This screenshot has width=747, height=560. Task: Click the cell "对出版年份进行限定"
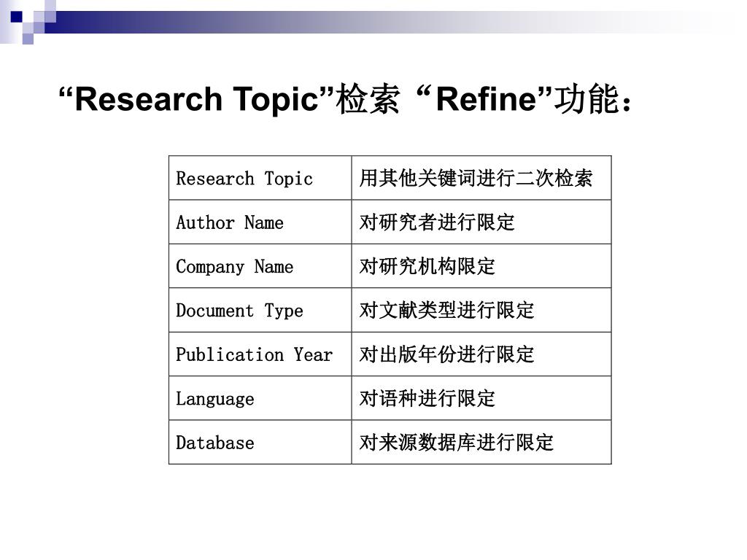pyautogui.click(x=481, y=354)
